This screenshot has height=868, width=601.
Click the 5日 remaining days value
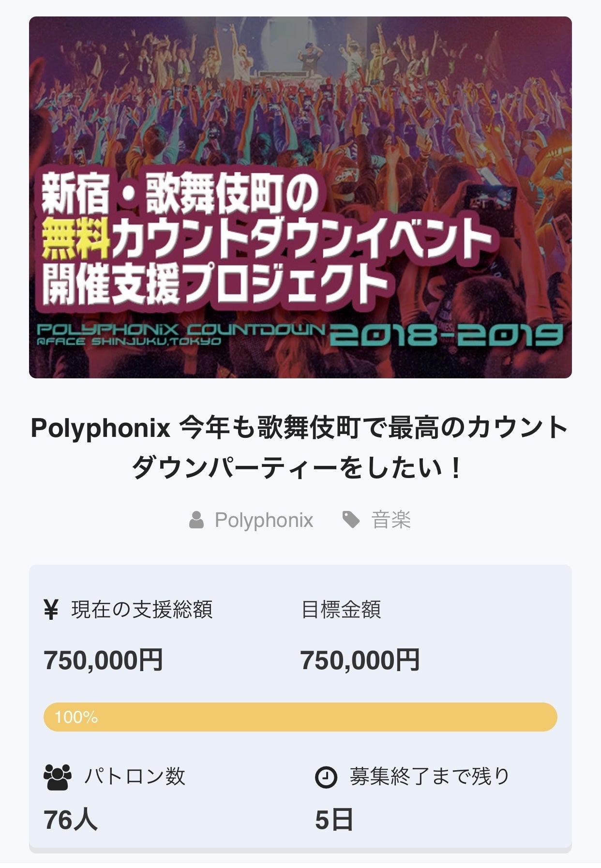[334, 820]
